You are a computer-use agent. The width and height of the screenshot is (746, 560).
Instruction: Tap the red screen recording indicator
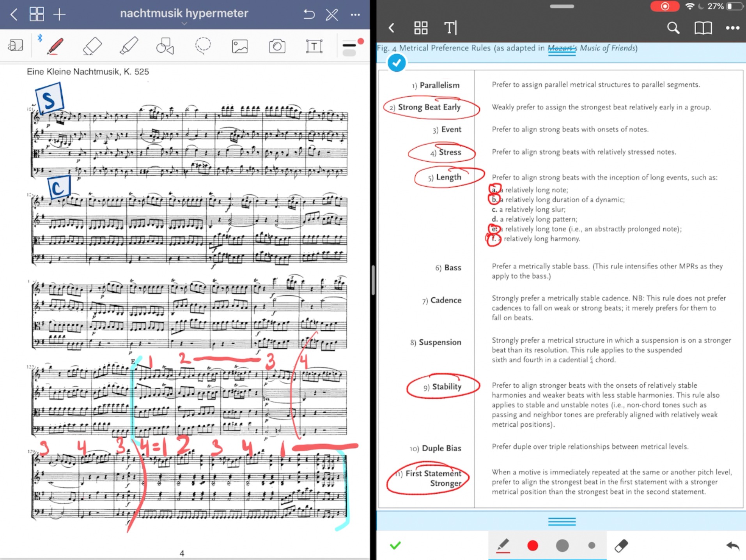[665, 6]
